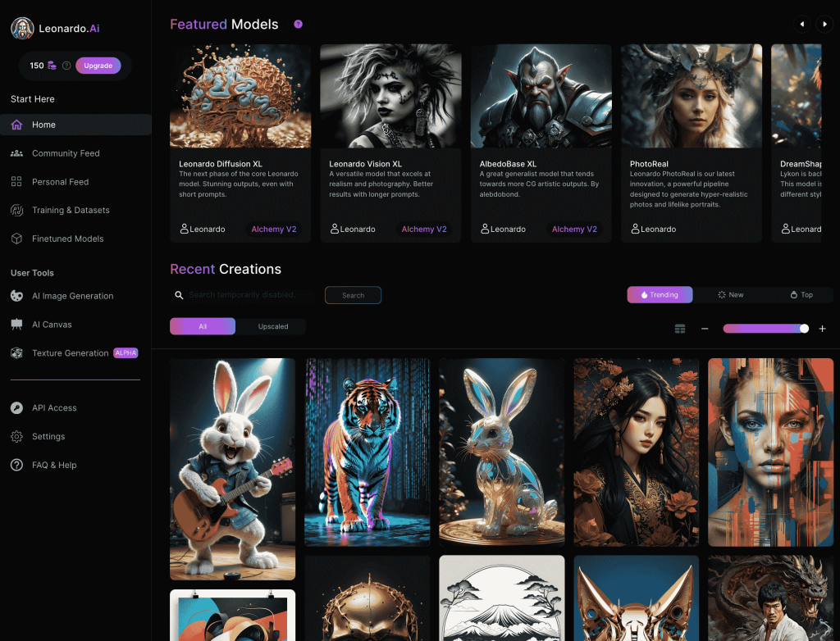Click the Finetuned Models cube icon

(16, 239)
